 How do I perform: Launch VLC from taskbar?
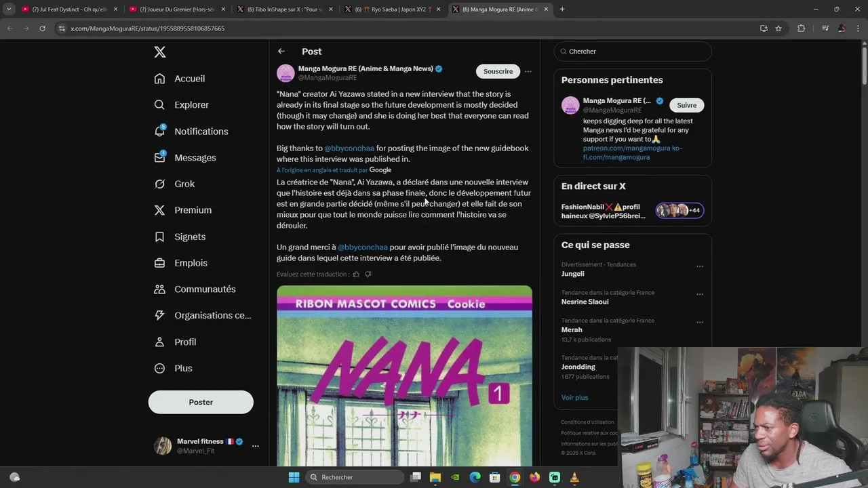click(574, 477)
